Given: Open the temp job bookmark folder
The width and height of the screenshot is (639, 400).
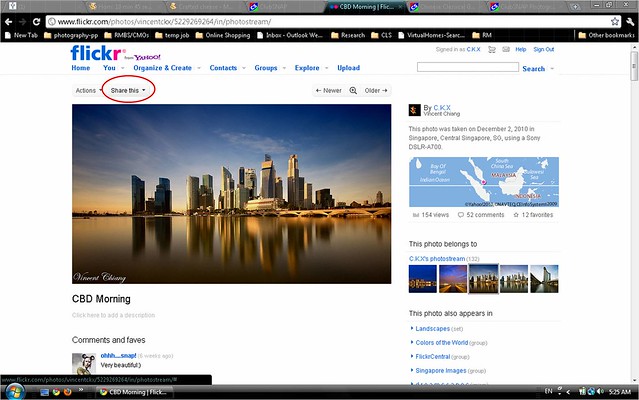Looking at the screenshot, I should coord(172,35).
